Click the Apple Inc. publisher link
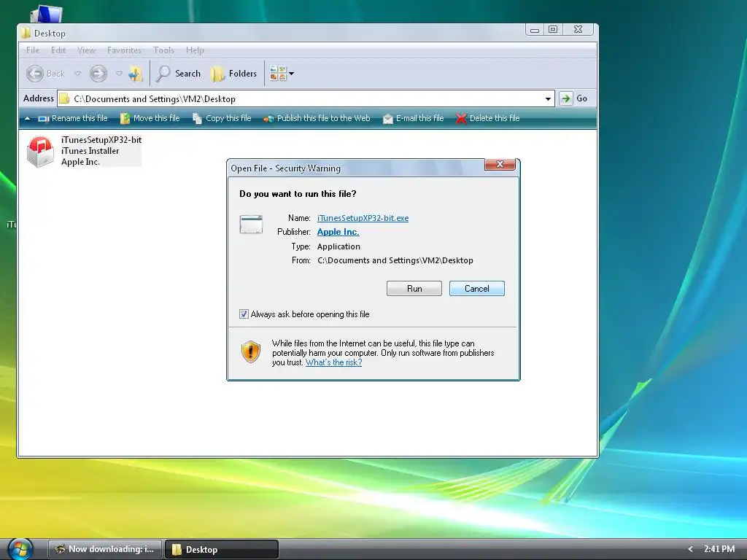 click(x=338, y=232)
